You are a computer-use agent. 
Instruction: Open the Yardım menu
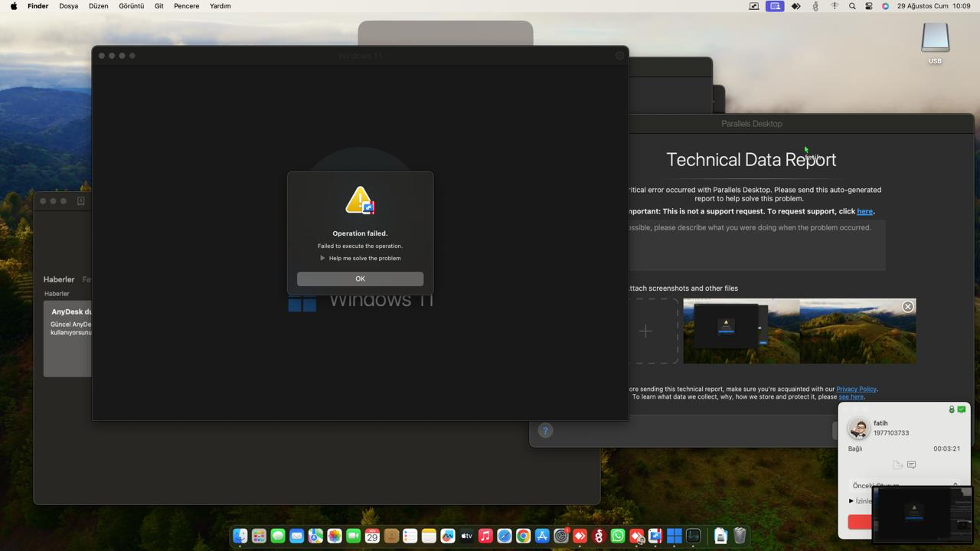tap(220, 6)
